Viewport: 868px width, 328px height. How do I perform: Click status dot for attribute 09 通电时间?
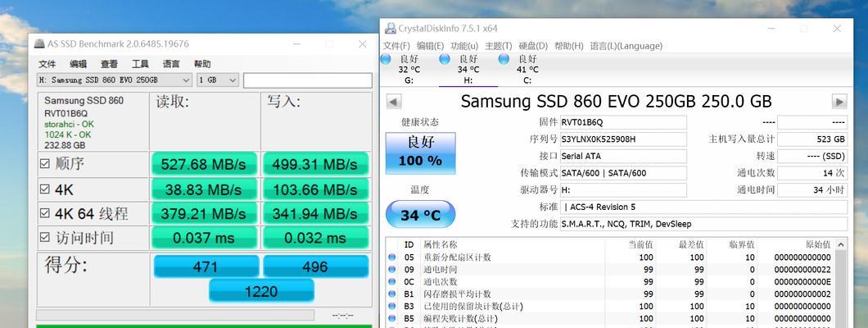392,269
